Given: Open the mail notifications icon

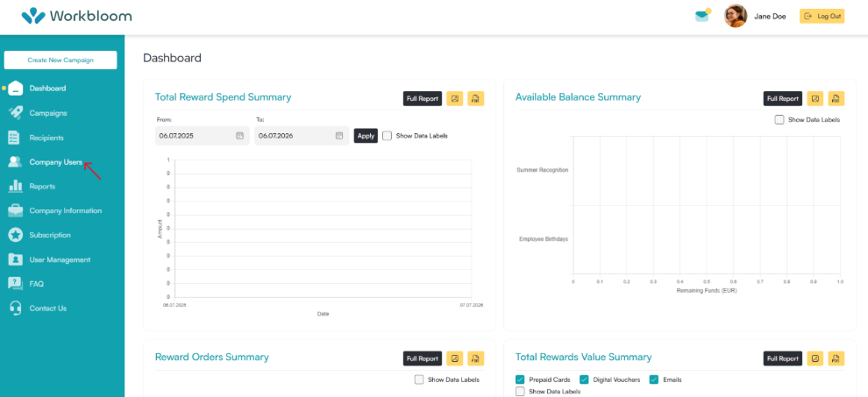Looking at the screenshot, I should pyautogui.click(x=702, y=16).
